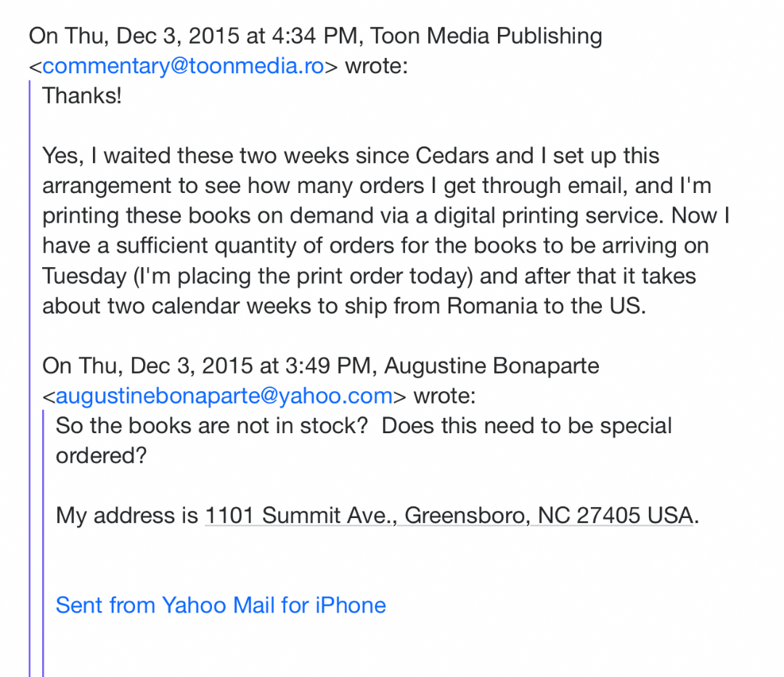Screen dimensions: 784x677
Task: Open the 1101 Summit Ave. address link
Action: click(449, 515)
